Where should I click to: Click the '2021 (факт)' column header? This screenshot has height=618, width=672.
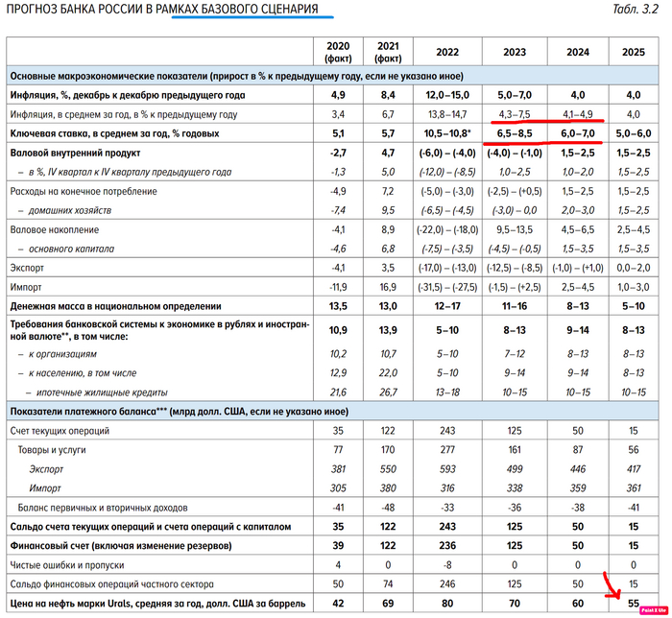[x=388, y=52]
